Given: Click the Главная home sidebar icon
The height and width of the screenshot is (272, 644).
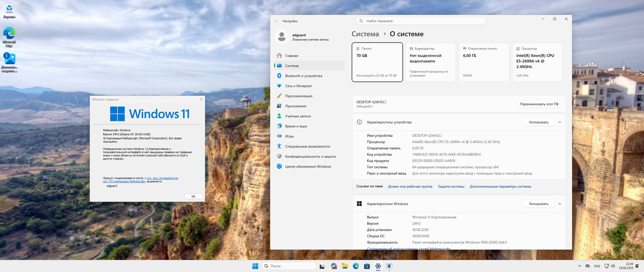Looking at the screenshot, I should tap(279, 56).
